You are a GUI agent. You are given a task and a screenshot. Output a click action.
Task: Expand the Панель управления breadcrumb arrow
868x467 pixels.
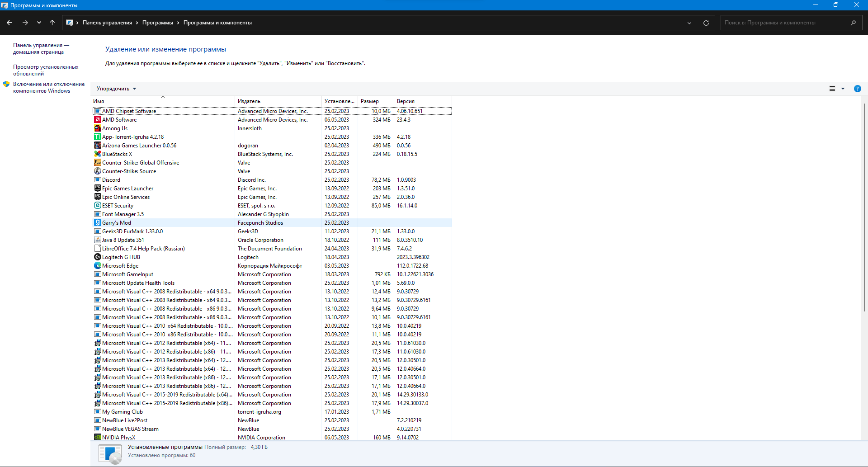coord(137,23)
